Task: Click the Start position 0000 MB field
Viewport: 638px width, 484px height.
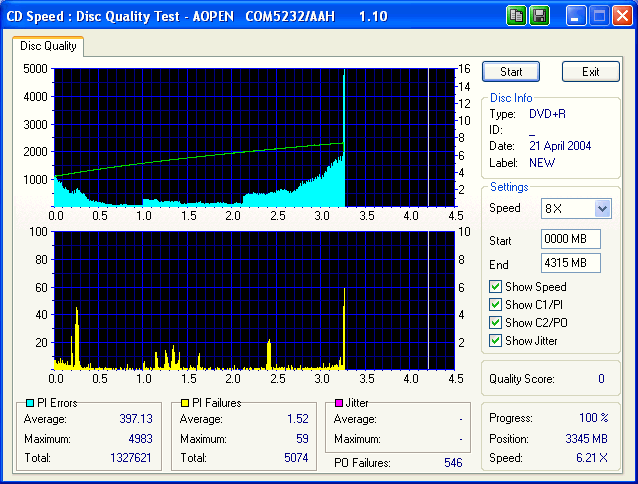Action: (x=569, y=240)
